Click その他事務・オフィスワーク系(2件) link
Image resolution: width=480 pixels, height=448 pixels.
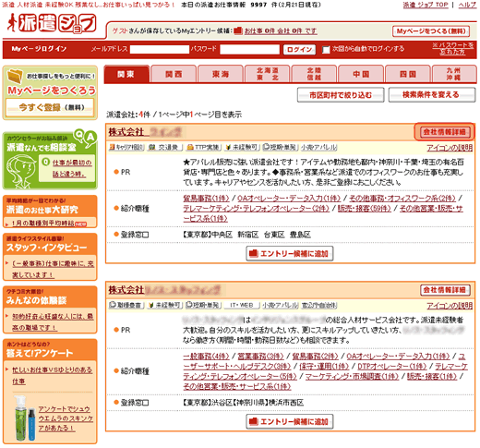click(x=402, y=199)
